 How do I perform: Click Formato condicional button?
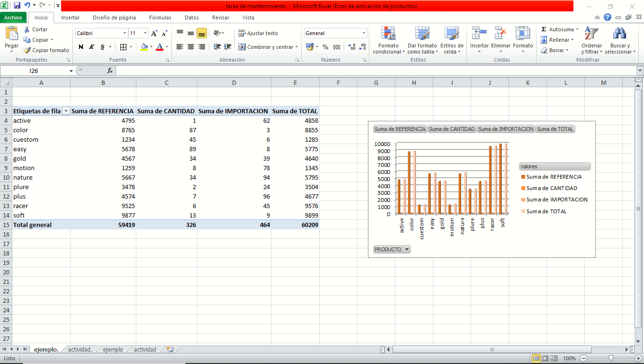(x=388, y=40)
